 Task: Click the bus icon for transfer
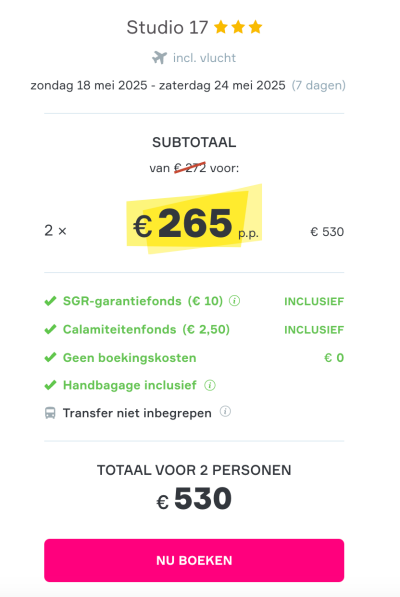tap(50, 413)
